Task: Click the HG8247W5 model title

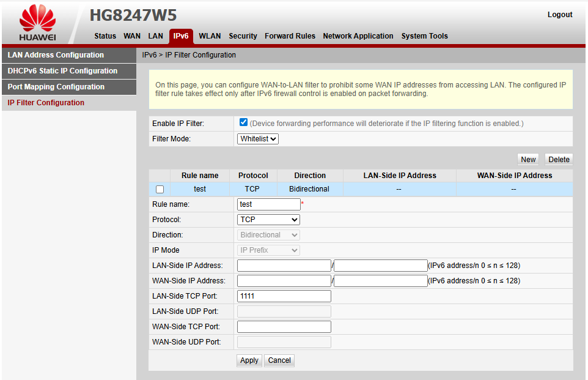Action: [x=133, y=15]
